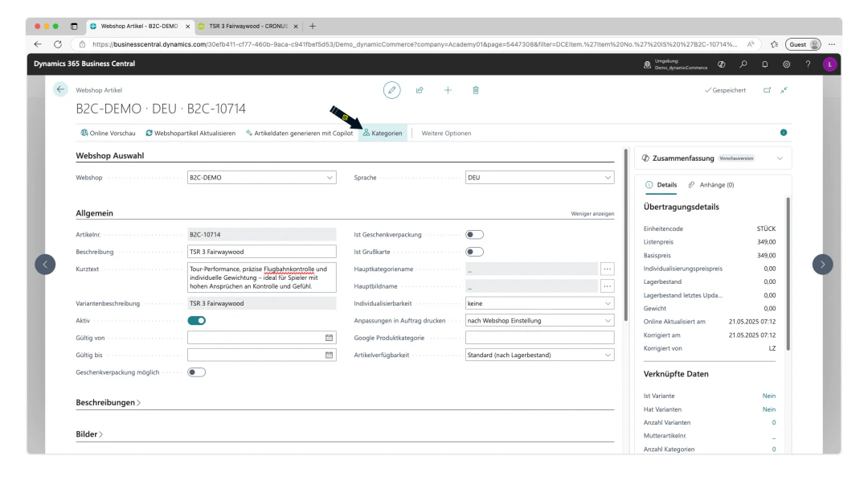
Task: Toggle Ist Geschenkverpackung switch
Action: (x=474, y=235)
